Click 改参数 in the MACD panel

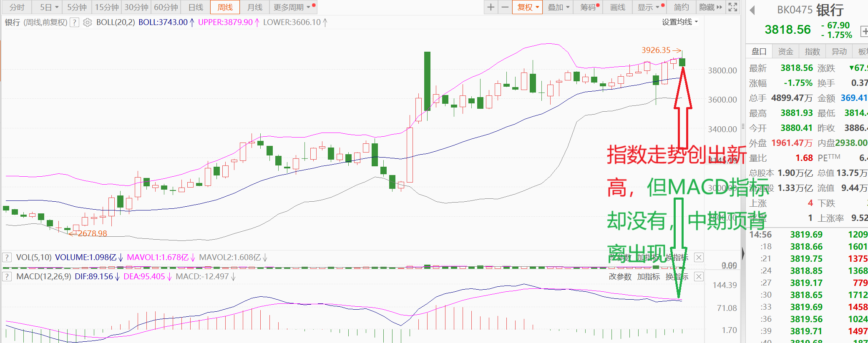coord(620,277)
